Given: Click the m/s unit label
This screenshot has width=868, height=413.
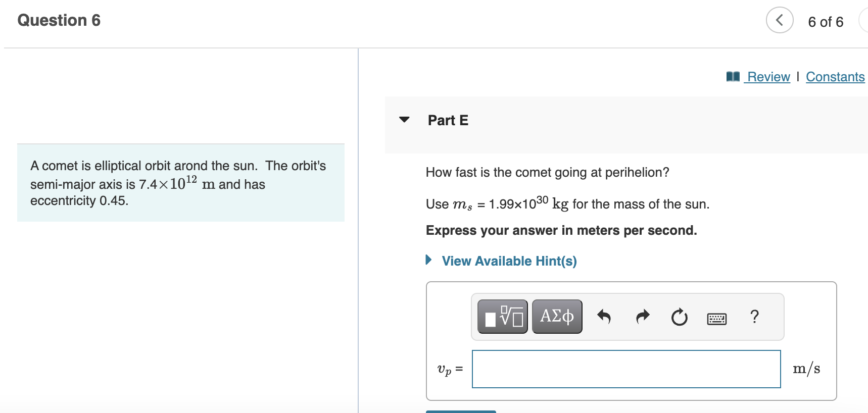Looking at the screenshot, I should pyautogui.click(x=807, y=369).
